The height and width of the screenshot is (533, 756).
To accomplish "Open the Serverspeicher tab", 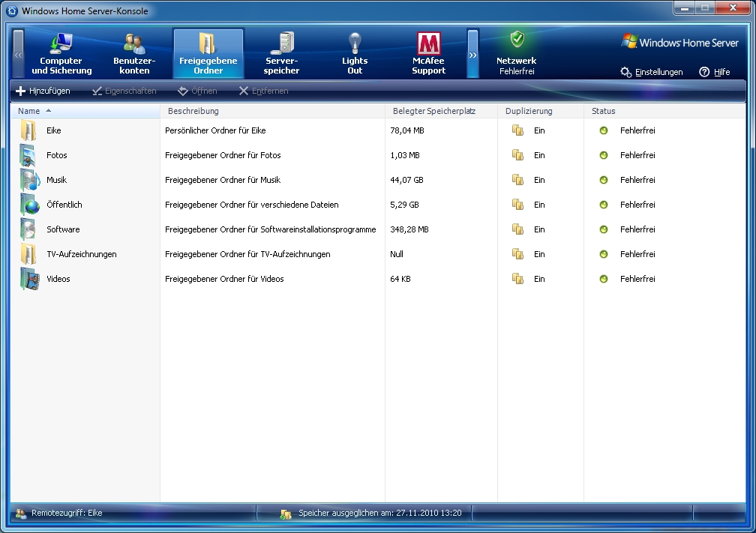I will tap(281, 53).
